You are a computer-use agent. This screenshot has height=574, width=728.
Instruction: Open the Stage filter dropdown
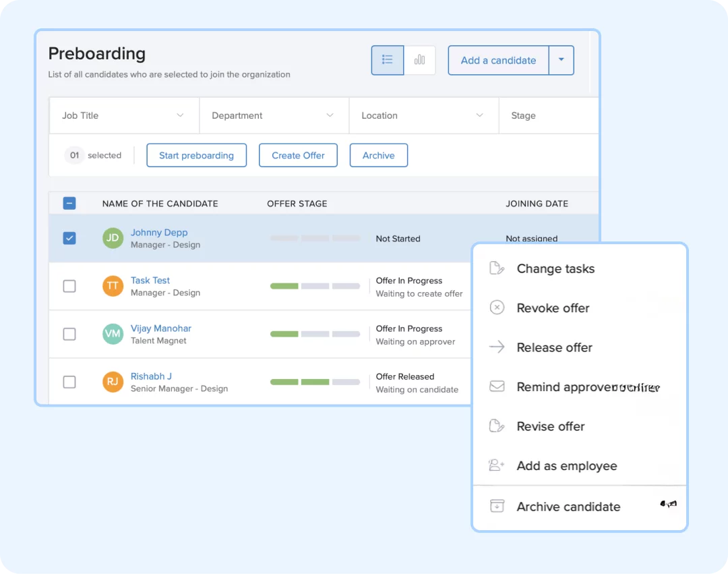(x=549, y=115)
